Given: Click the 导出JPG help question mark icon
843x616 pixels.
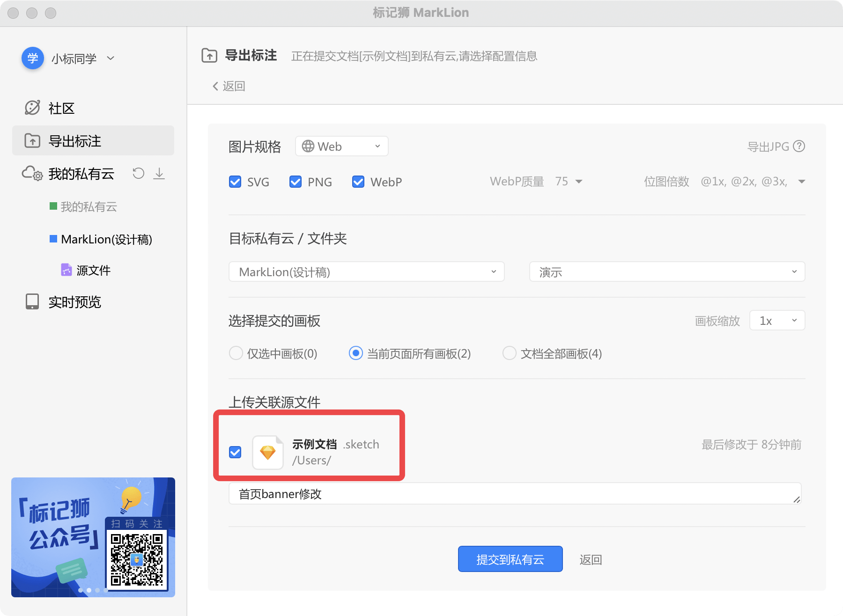Looking at the screenshot, I should pos(799,147).
